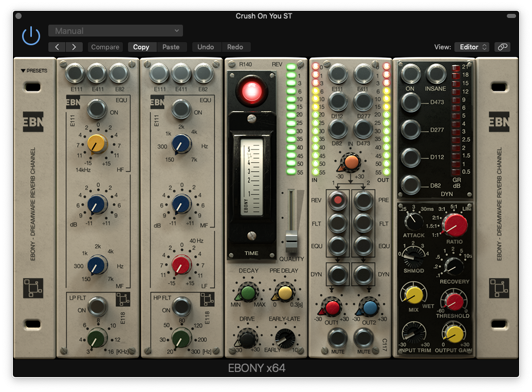Toggle PRE button in routing column 2

(363, 200)
